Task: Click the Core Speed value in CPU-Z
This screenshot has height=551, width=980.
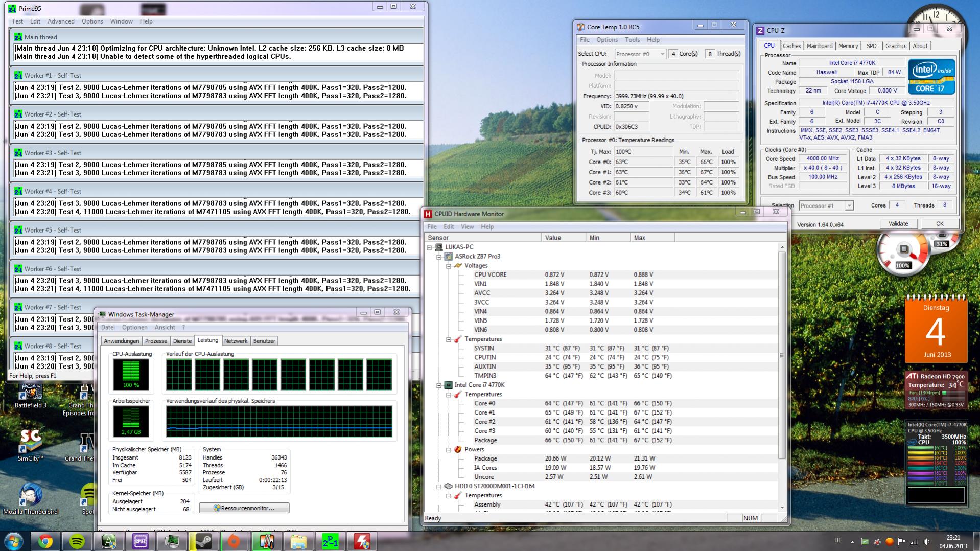Action: tap(823, 159)
